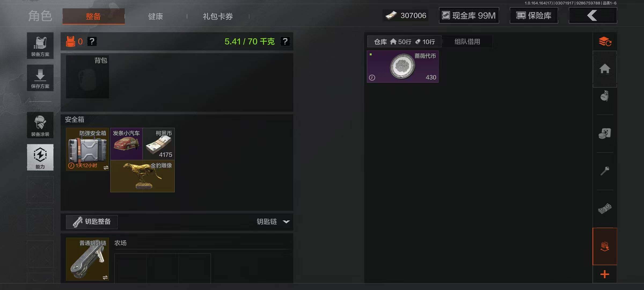Filter warehouse by grenade category icon
644x290 pixels.
pyautogui.click(x=605, y=96)
